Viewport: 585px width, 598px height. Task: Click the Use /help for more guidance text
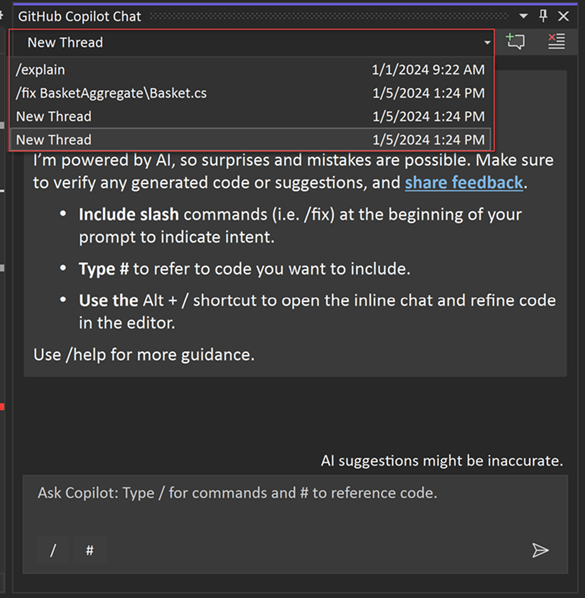coord(144,355)
